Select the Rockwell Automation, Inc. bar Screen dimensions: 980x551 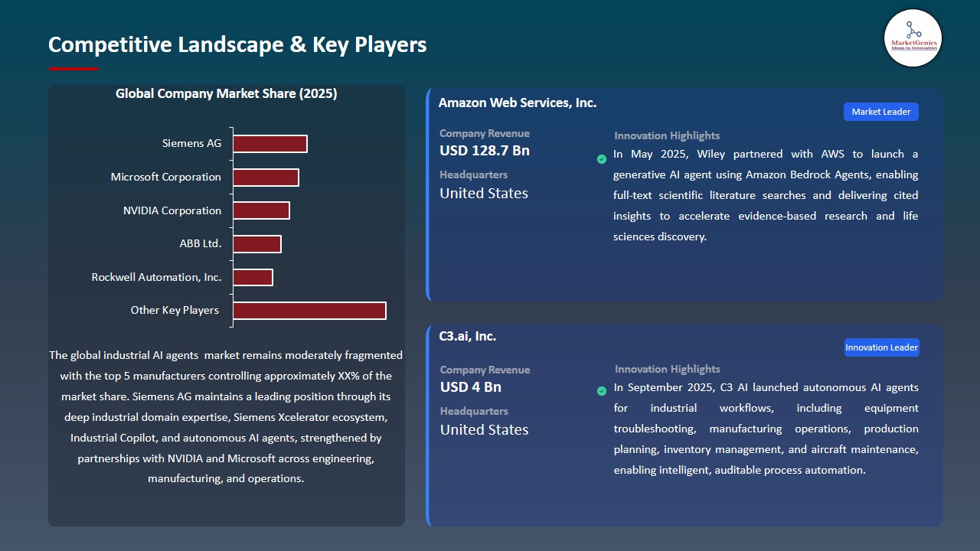click(x=253, y=277)
